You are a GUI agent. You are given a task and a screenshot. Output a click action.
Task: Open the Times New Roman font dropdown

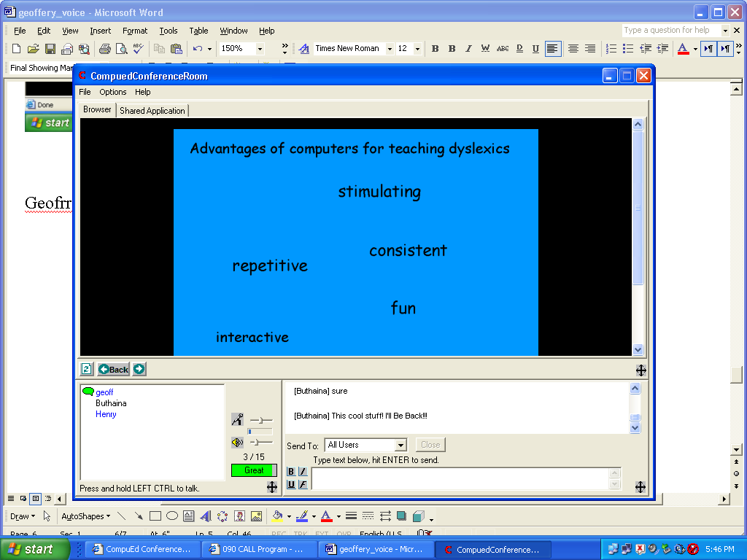pyautogui.click(x=390, y=49)
